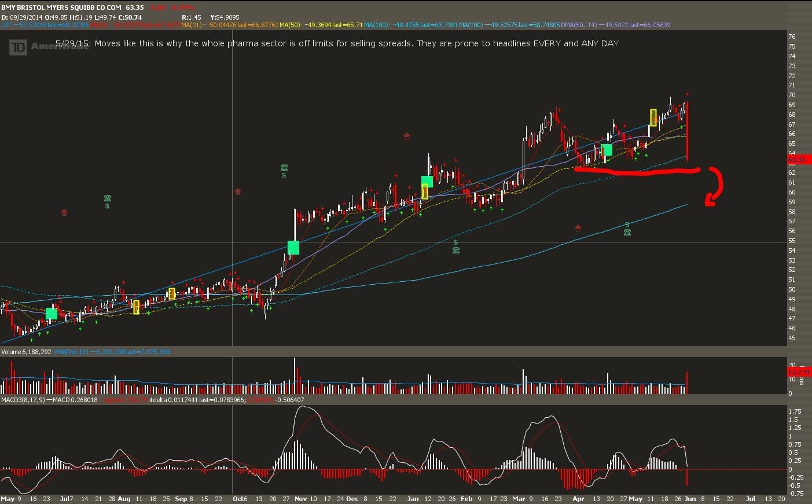This screenshot has width=812, height=504.
Task: Click the Jun month label on date axis
Action: (690, 499)
